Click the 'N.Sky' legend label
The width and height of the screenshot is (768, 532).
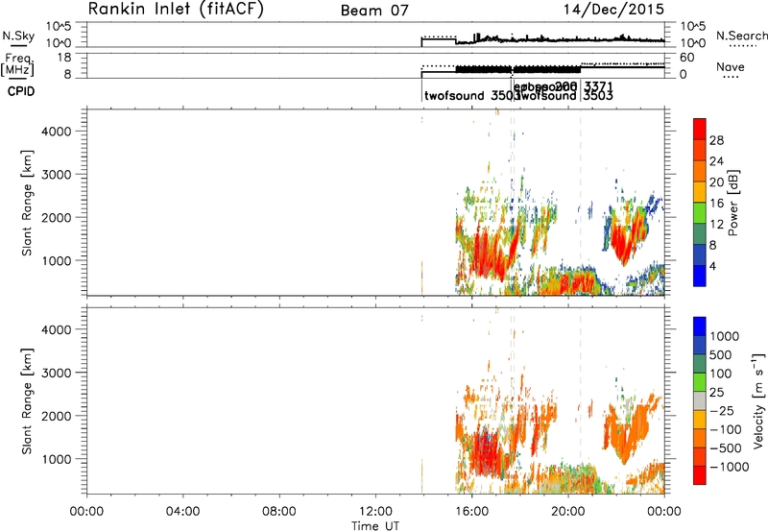point(18,36)
